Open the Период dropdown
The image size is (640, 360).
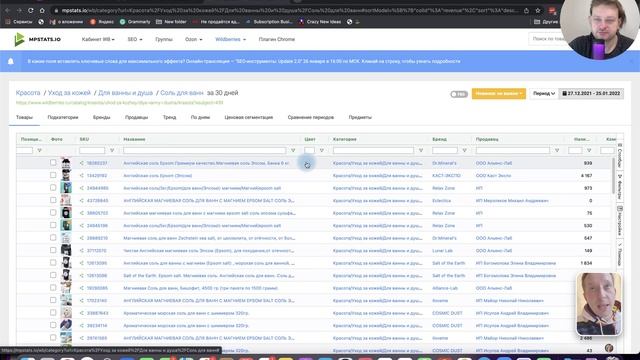544,93
